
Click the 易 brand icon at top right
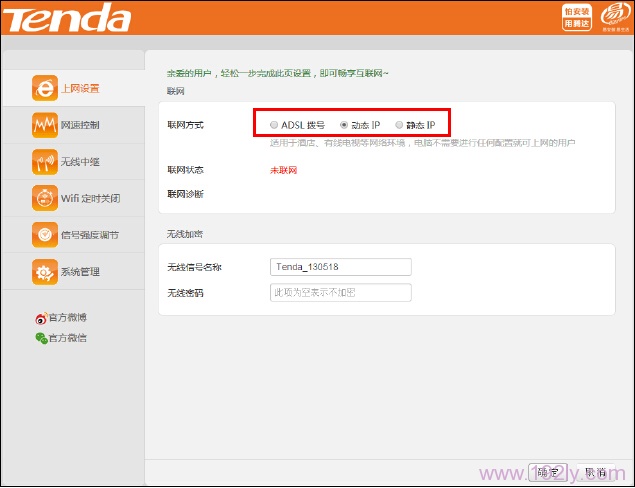(x=615, y=17)
